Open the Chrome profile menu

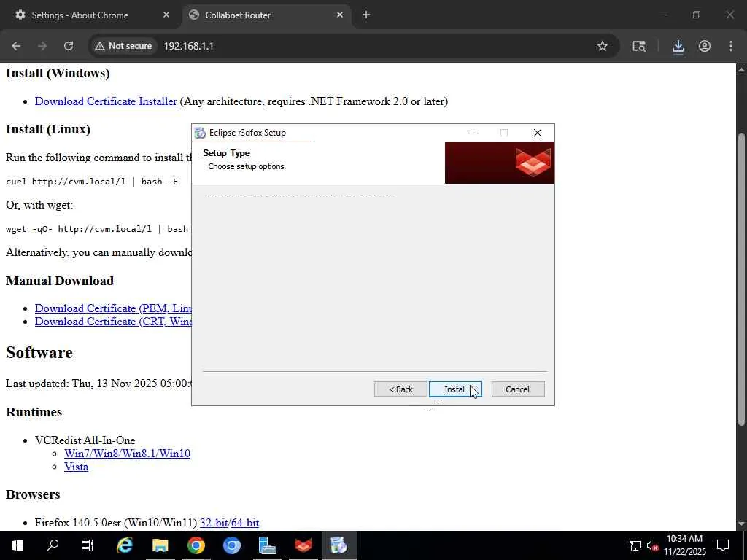tap(705, 46)
